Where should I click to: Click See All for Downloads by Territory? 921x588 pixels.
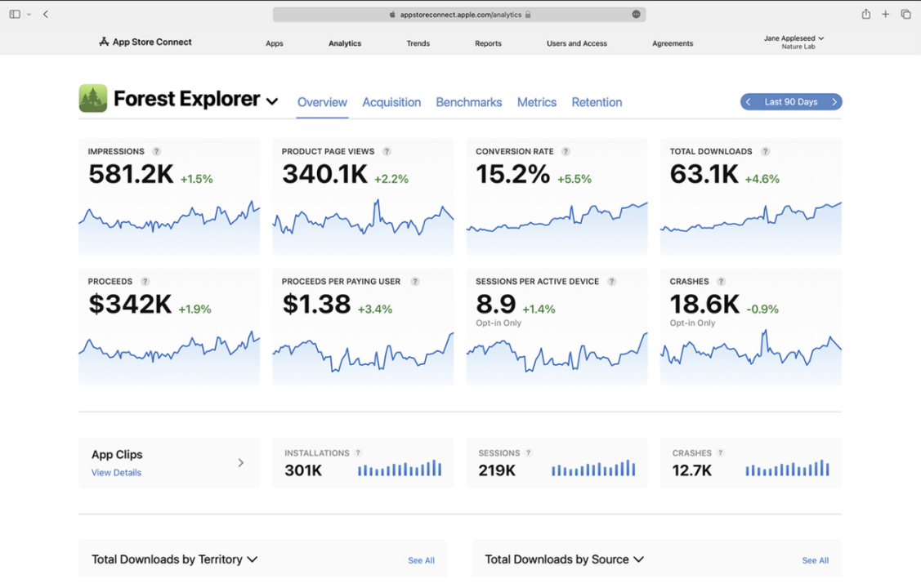(421, 560)
